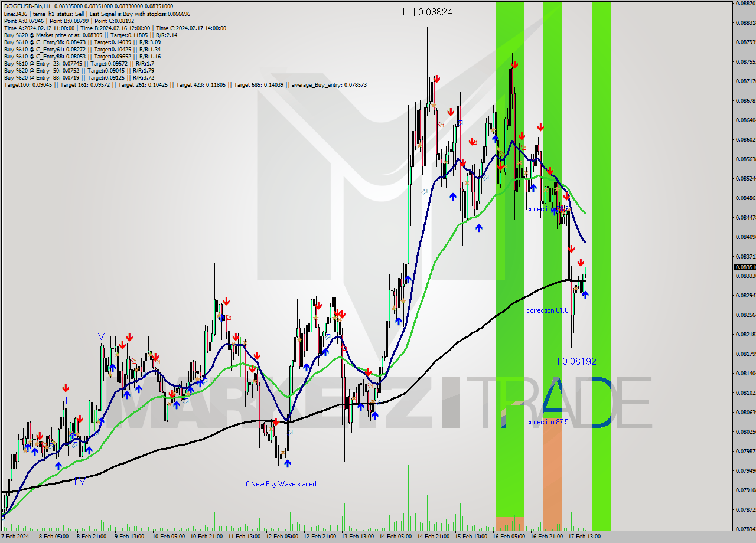Image resolution: width=756 pixels, height=543 pixels.
Task: Click '15 Feb 13:00' on time axis
Action: click(x=471, y=537)
